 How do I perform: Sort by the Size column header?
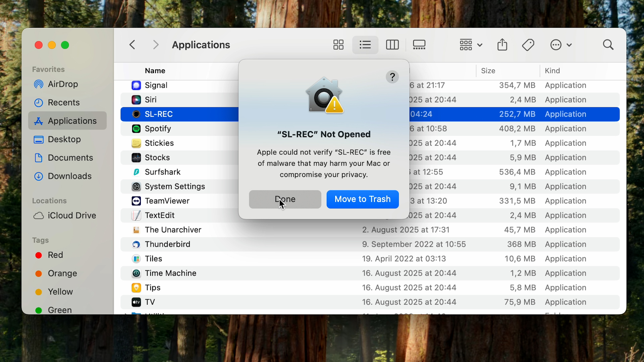pos(488,71)
